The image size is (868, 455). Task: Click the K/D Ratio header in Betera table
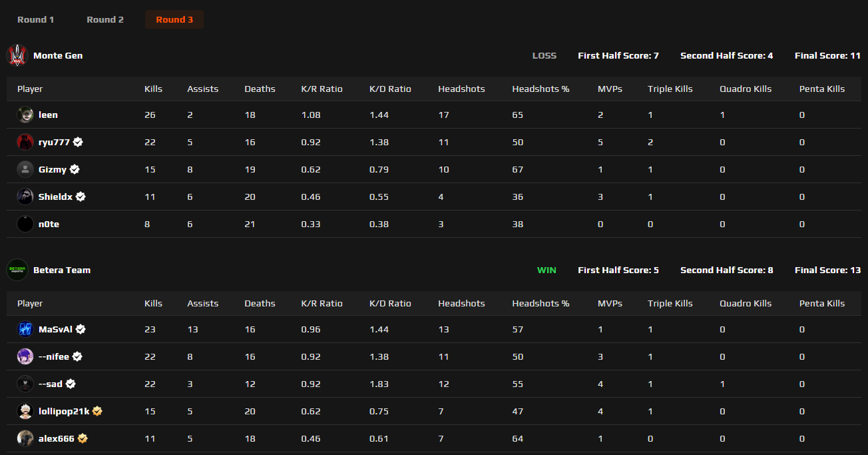pos(390,303)
